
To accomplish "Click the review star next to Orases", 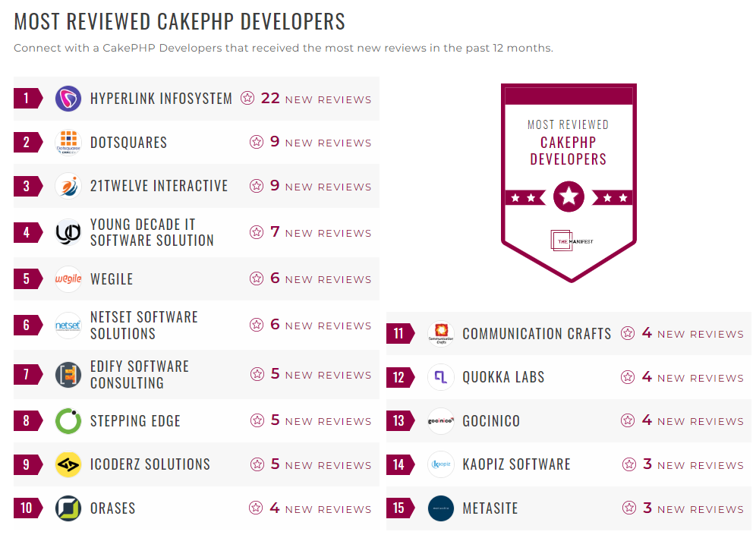I will click(x=257, y=508).
